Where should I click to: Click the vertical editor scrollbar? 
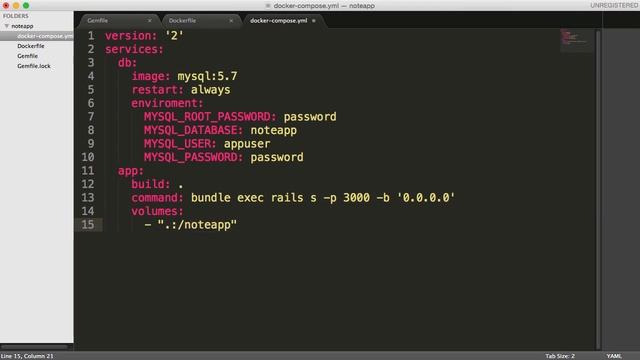598,189
